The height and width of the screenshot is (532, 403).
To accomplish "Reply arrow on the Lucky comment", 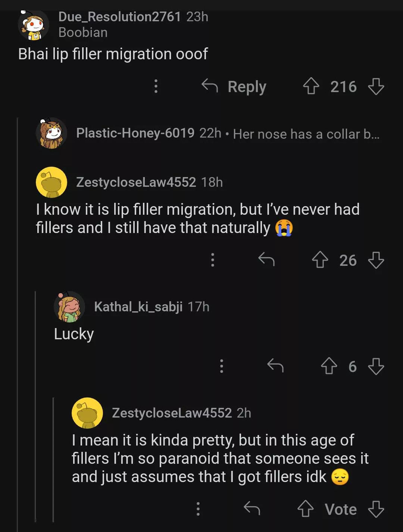I will [275, 366].
